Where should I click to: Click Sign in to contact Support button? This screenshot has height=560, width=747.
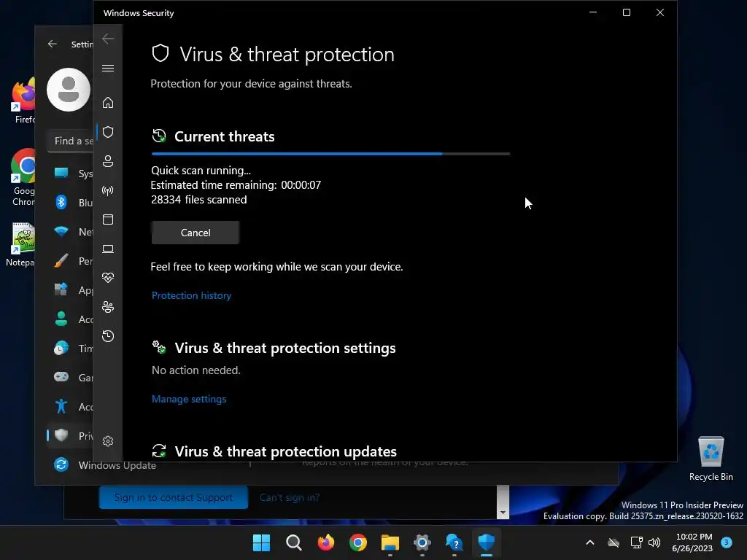point(174,497)
